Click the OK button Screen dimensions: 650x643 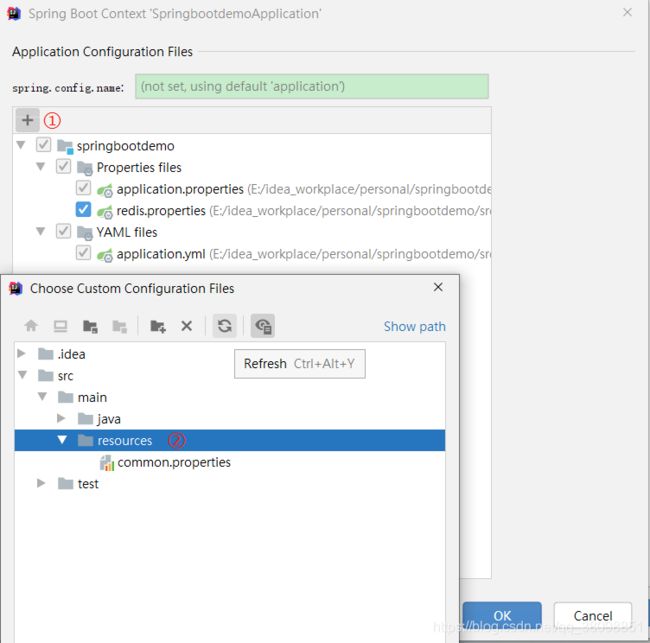(502, 616)
